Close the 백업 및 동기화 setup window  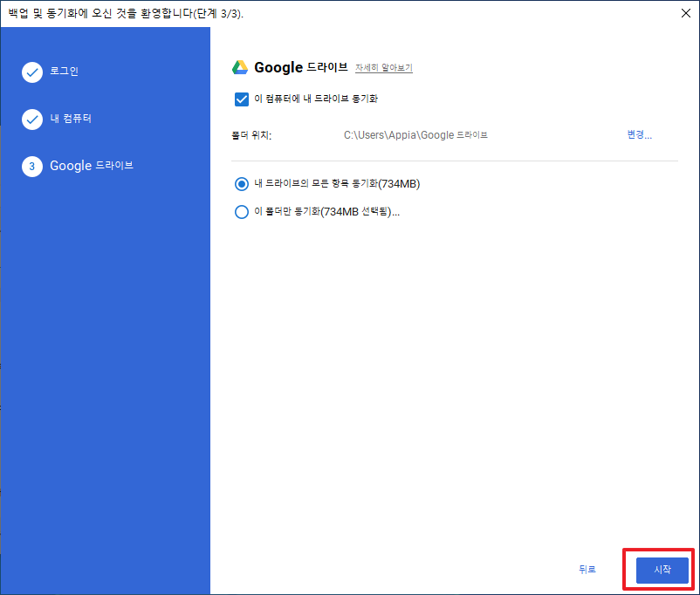[x=686, y=13]
